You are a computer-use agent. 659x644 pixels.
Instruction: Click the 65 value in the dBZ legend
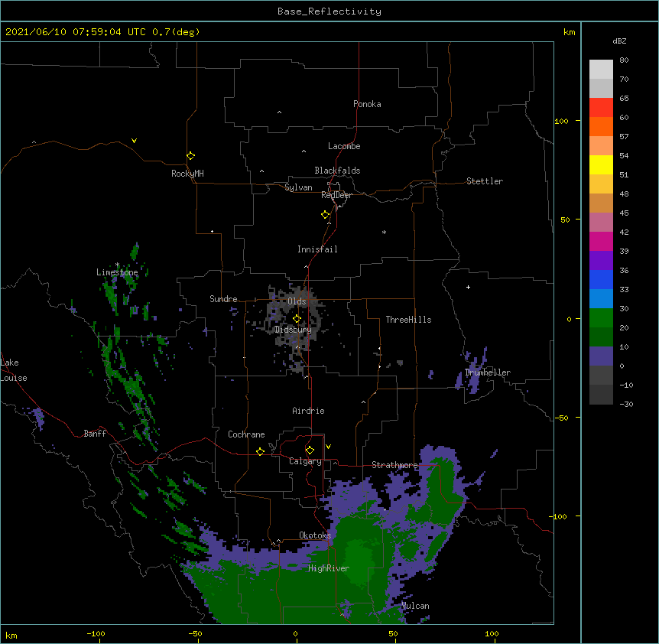[624, 99]
